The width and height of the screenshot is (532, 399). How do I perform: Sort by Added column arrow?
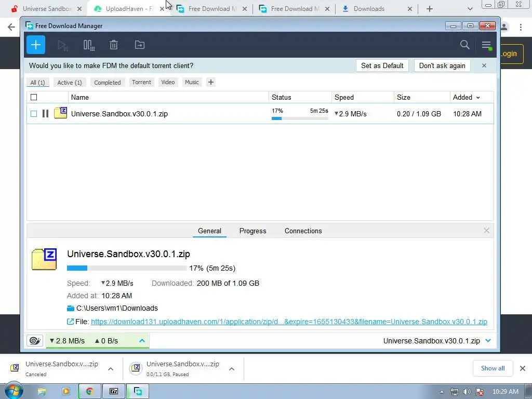coord(478,98)
